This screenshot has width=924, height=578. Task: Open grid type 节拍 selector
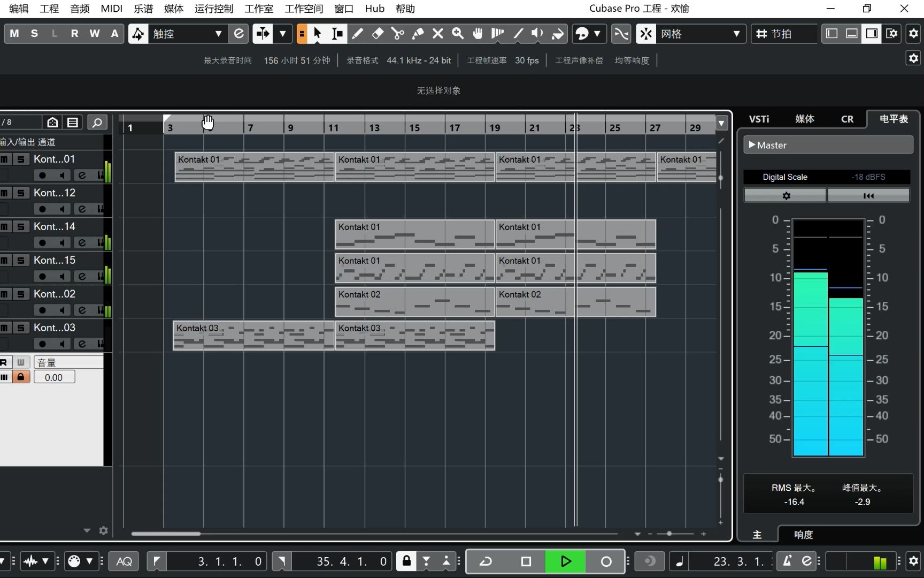(x=784, y=34)
